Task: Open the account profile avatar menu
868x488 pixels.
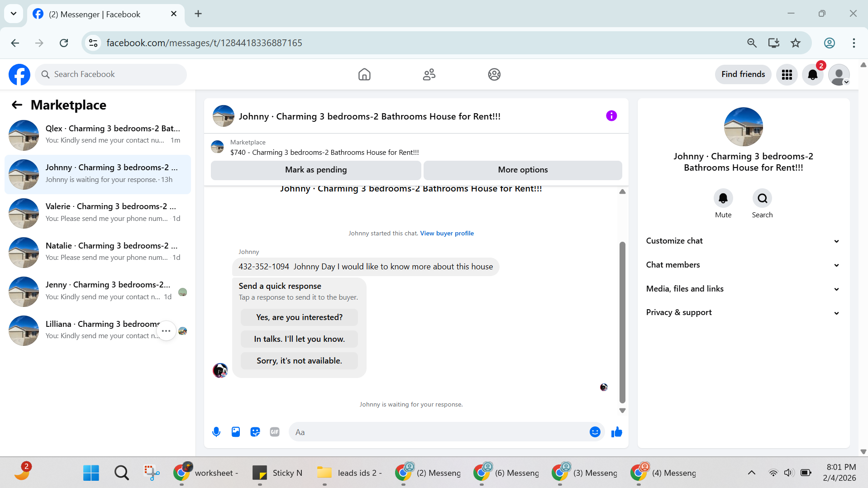Action: click(839, 74)
